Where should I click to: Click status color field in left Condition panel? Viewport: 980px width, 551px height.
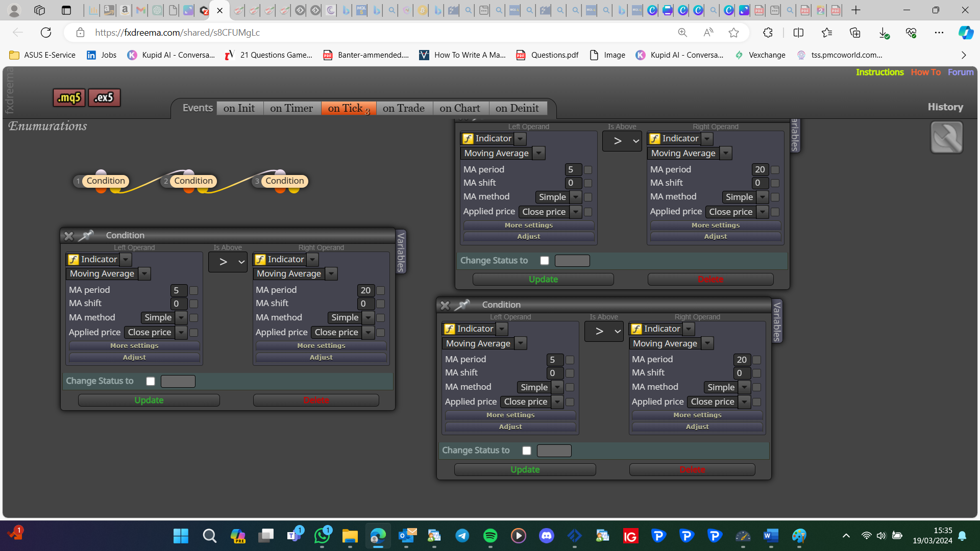point(178,381)
